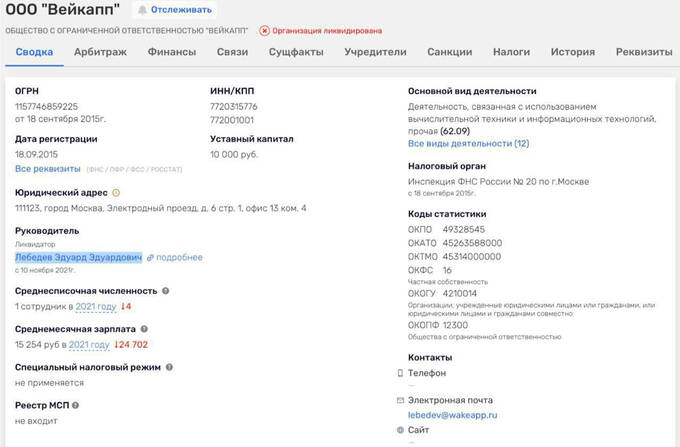Expand the 2021 году employee count selector
Viewport: 680px width, 447px height.
(97, 306)
